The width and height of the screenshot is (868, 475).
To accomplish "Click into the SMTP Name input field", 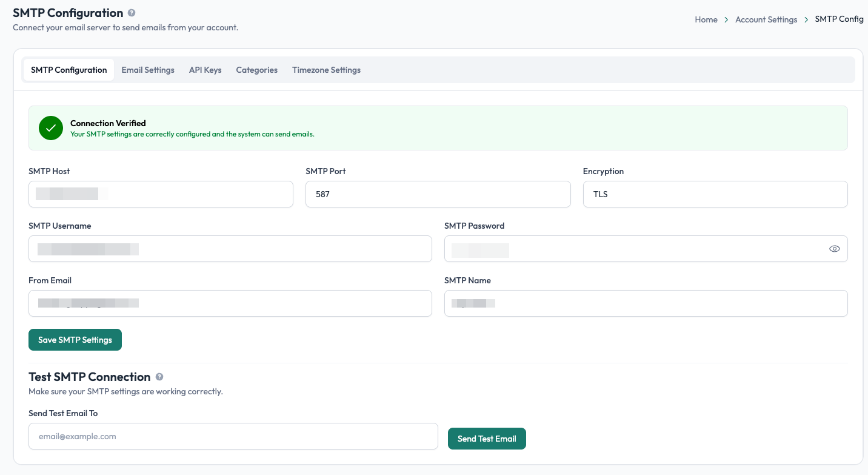I will tap(646, 303).
